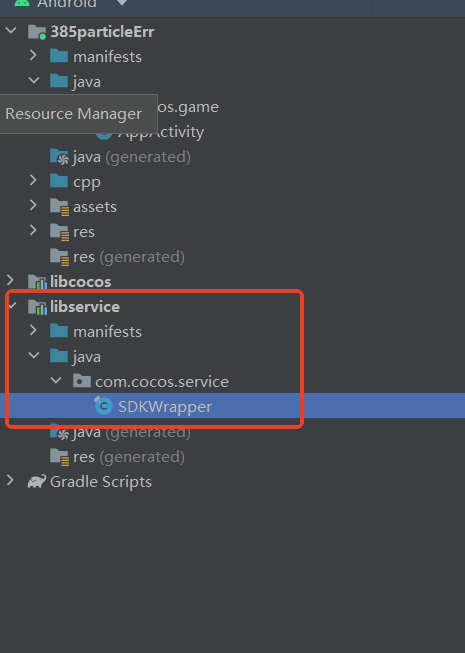Screen dimensions: 465x653
Task: Click the Gradle elephant icon
Action: click(x=37, y=481)
